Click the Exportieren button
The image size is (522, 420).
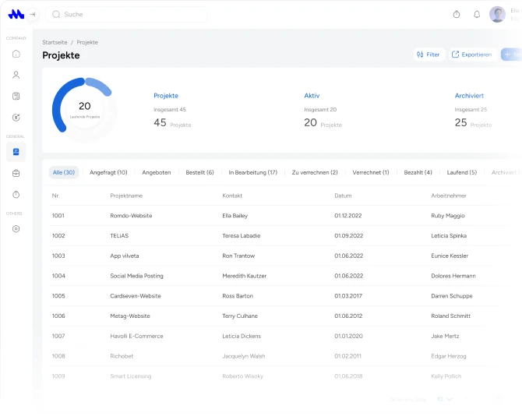(x=472, y=55)
